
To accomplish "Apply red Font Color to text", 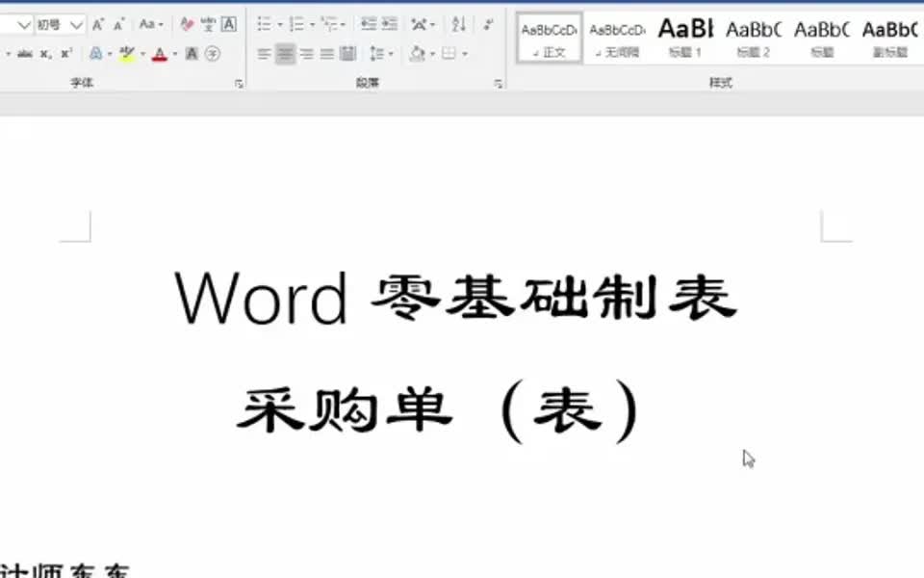I will [159, 55].
